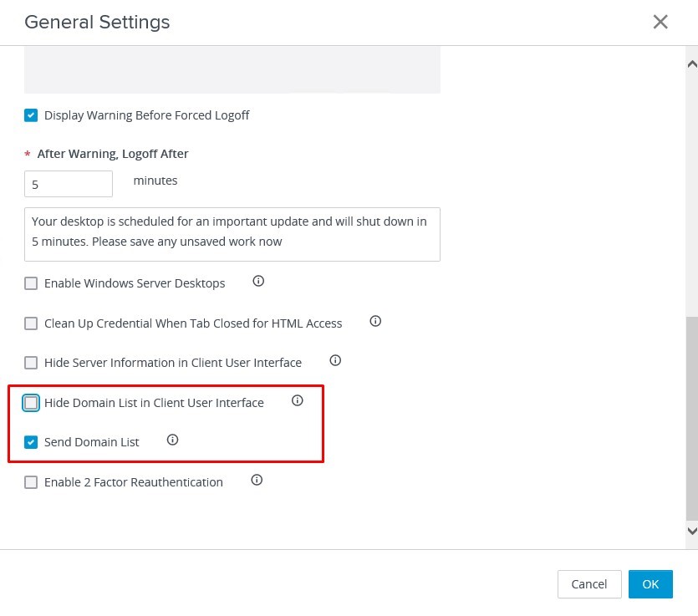Uncheck the Send Domain List checkbox

(x=31, y=442)
